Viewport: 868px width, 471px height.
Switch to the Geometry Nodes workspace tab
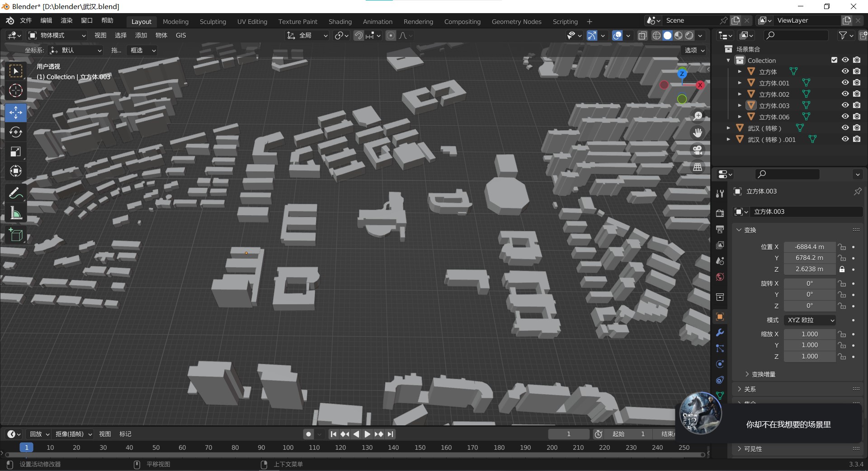[516, 21]
